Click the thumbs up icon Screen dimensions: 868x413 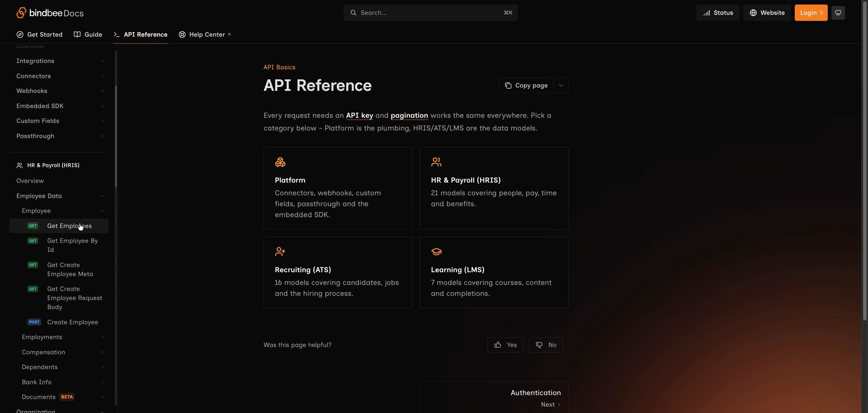click(x=498, y=345)
